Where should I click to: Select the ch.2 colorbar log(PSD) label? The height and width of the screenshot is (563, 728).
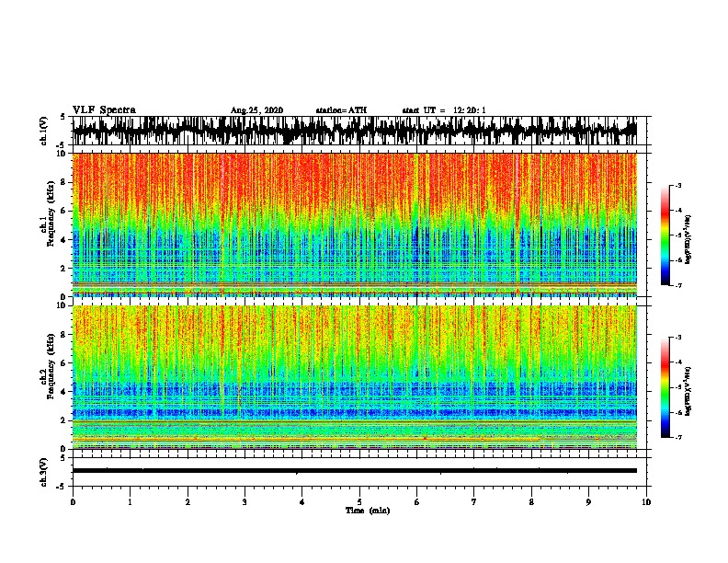(x=688, y=391)
